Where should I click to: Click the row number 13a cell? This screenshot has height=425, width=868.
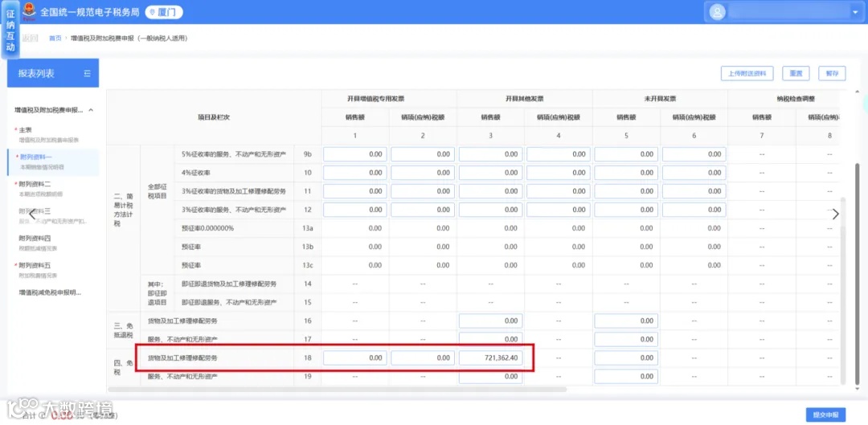coord(308,228)
